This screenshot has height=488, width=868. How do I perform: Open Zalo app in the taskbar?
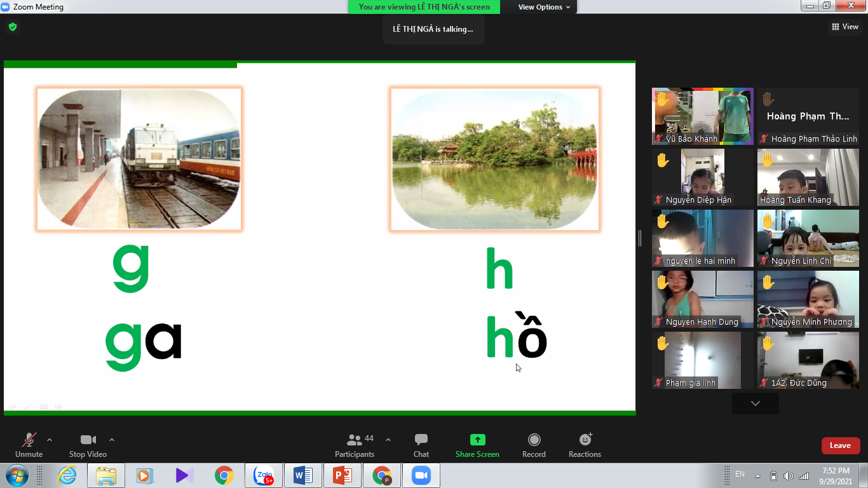[x=262, y=475]
